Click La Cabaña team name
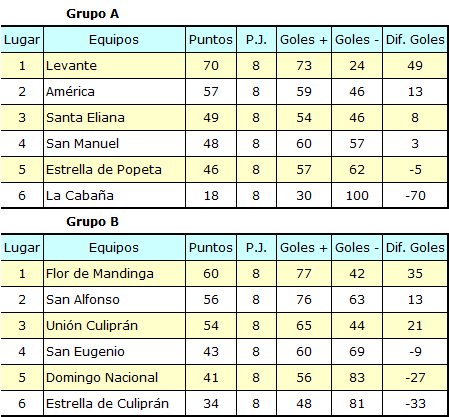This screenshot has width=449, height=417. pos(80,196)
